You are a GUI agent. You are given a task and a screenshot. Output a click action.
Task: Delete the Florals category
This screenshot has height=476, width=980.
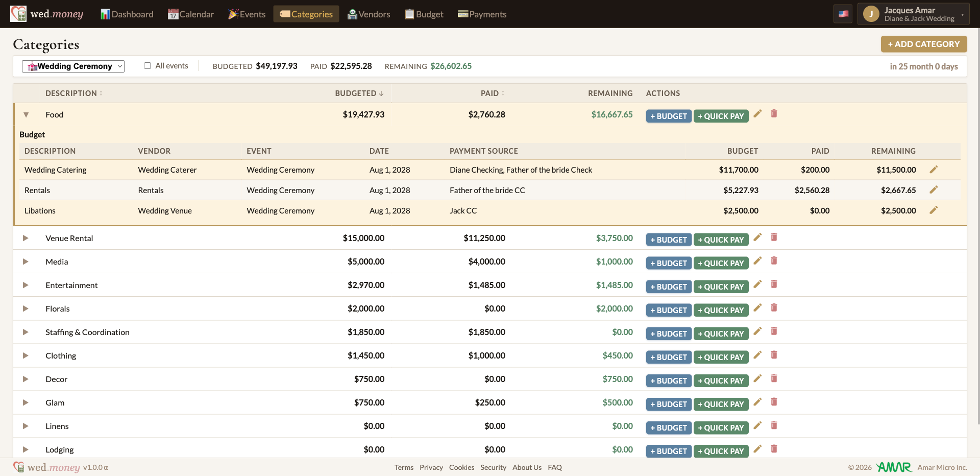[x=774, y=307]
